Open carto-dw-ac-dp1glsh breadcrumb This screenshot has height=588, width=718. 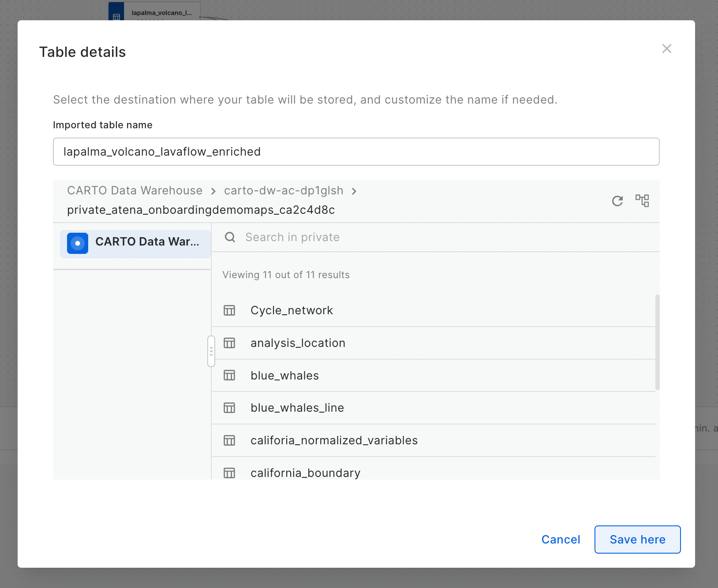pyautogui.click(x=284, y=190)
